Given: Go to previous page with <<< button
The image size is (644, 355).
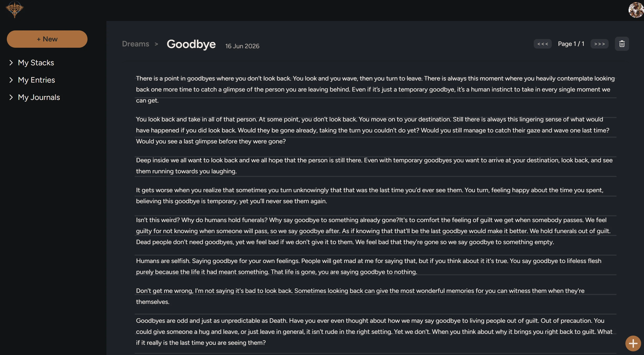Looking at the screenshot, I should point(543,44).
